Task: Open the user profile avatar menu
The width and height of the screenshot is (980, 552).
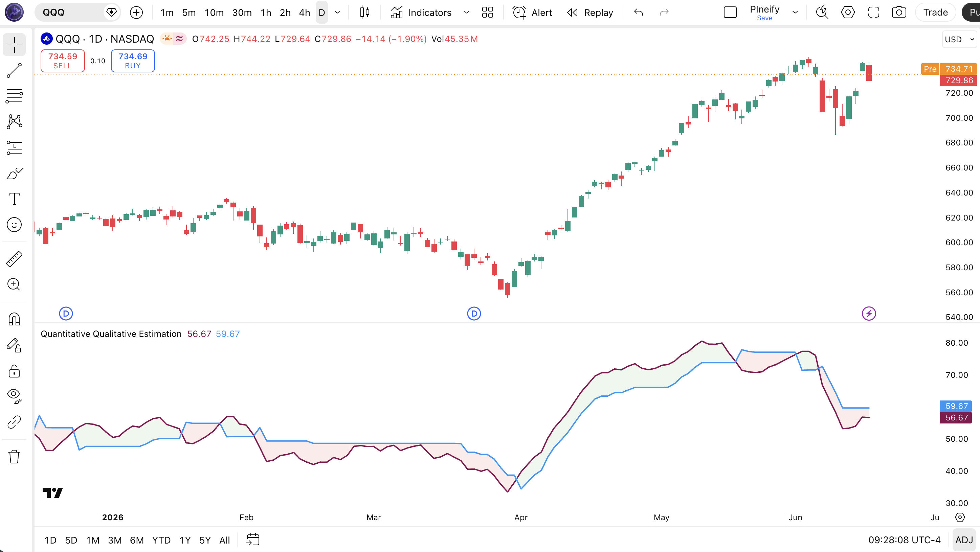Action: (14, 12)
